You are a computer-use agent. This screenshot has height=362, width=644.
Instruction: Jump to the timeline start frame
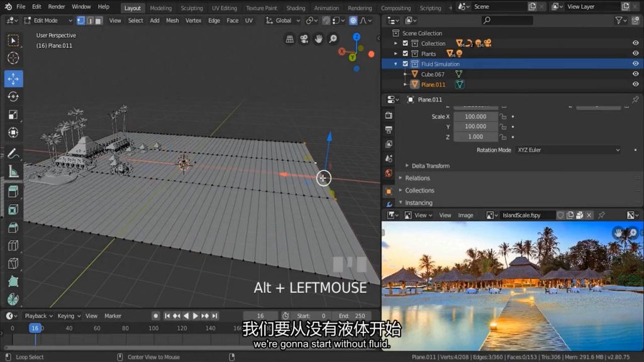(x=167, y=316)
